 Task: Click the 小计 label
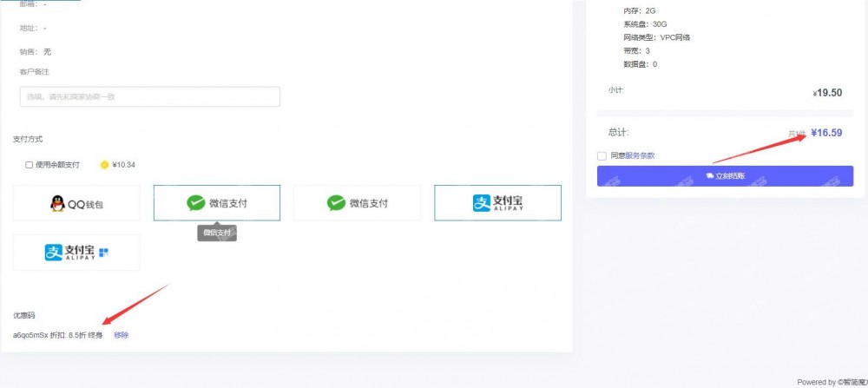click(616, 89)
